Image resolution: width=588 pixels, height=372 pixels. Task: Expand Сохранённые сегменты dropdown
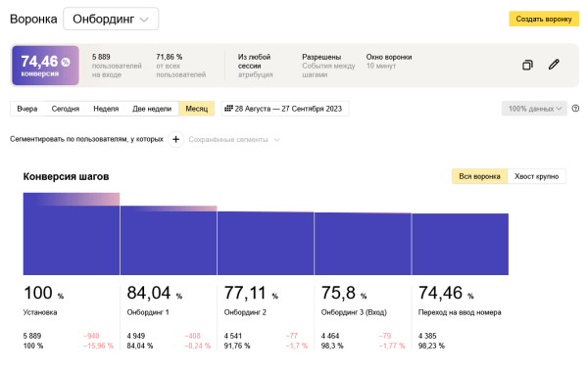(234, 139)
